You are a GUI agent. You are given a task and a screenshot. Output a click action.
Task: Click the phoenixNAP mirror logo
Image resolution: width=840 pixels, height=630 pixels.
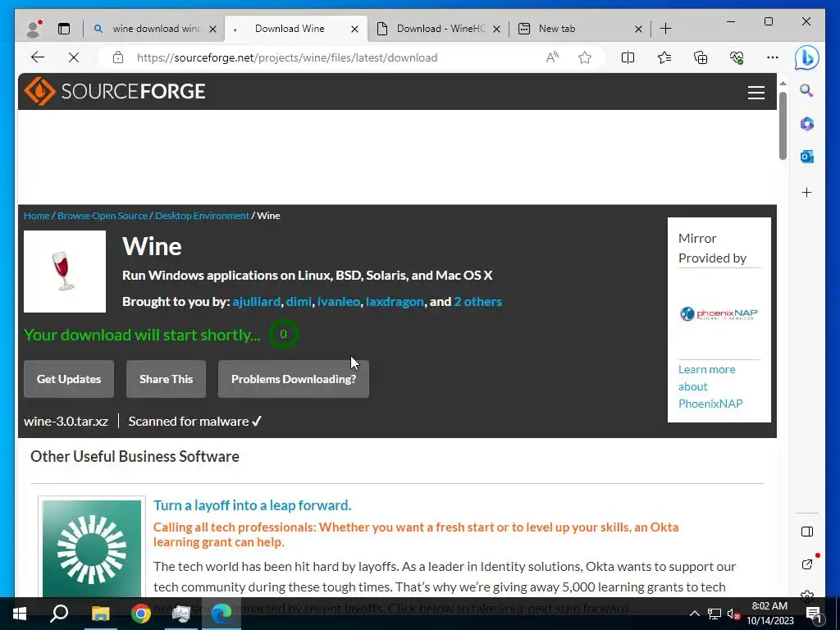[x=719, y=313]
